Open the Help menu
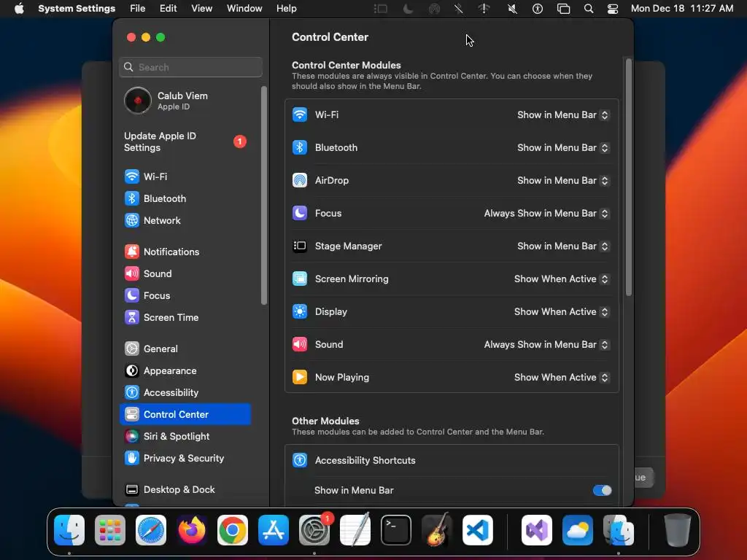Viewport: 747px width, 560px height. [x=286, y=9]
